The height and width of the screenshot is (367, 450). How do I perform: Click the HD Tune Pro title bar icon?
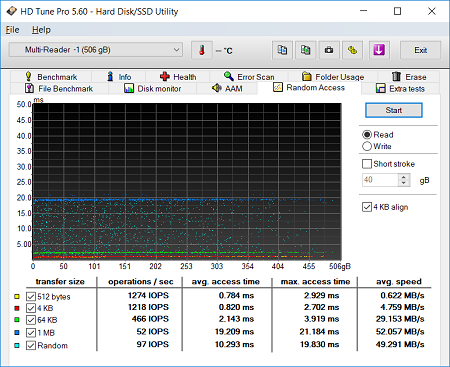[x=12, y=11]
